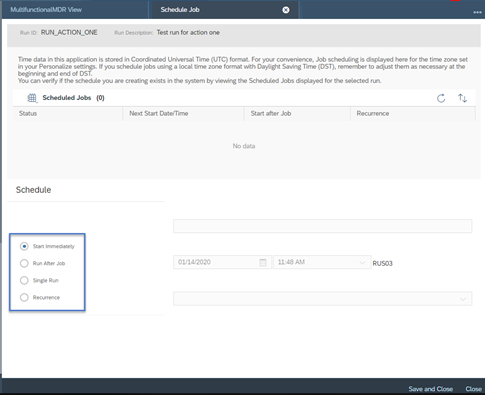This screenshot has height=395, width=485.
Task: Click the Recurrence column header
Action: pyautogui.click(x=413, y=113)
